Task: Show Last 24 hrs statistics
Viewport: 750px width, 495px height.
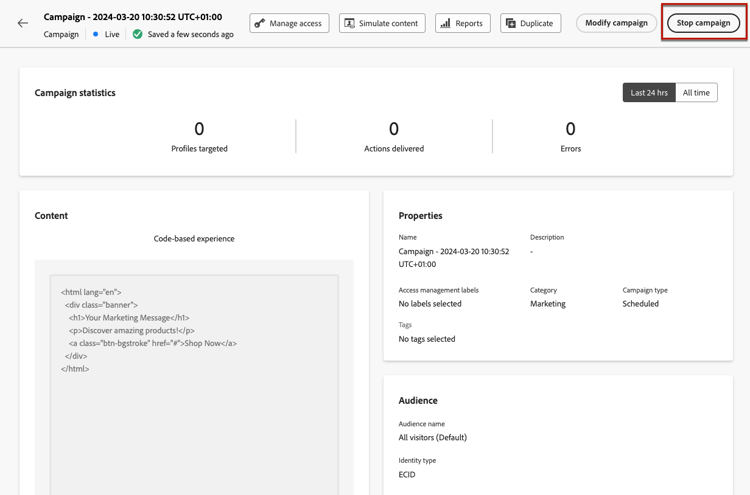Action: click(649, 93)
